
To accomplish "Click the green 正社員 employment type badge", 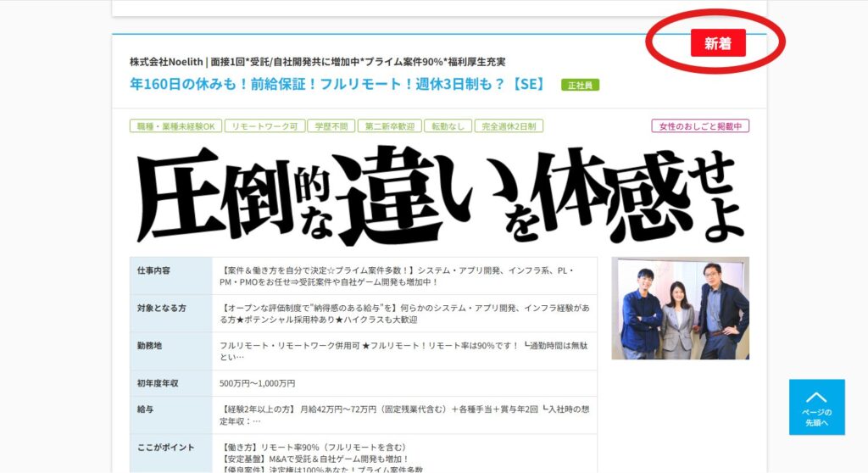I will point(580,85).
